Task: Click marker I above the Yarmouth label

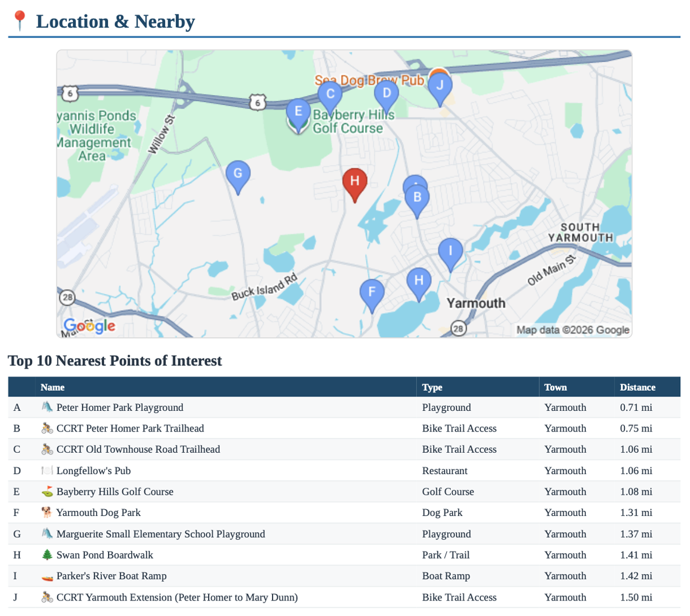Action: [451, 250]
